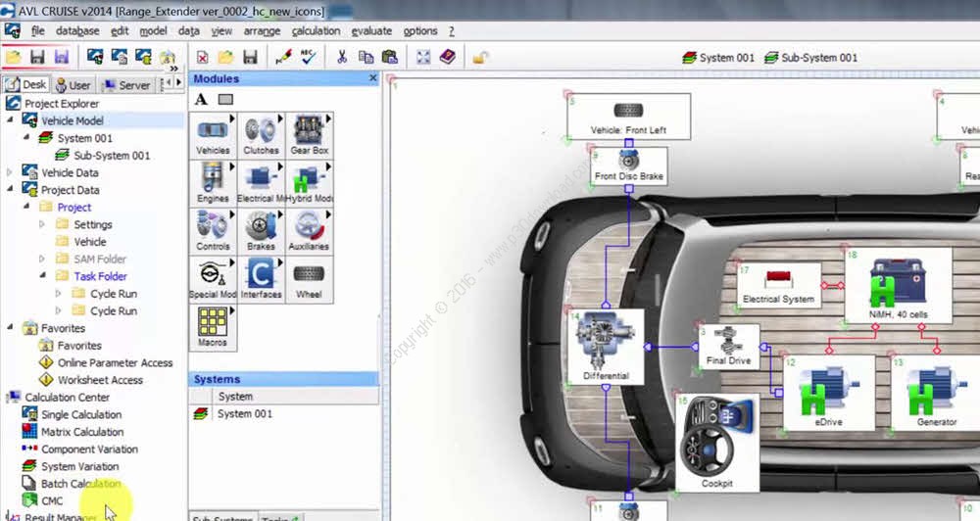Select the Auxiliaries module icon
980x521 pixels.
coord(309,232)
